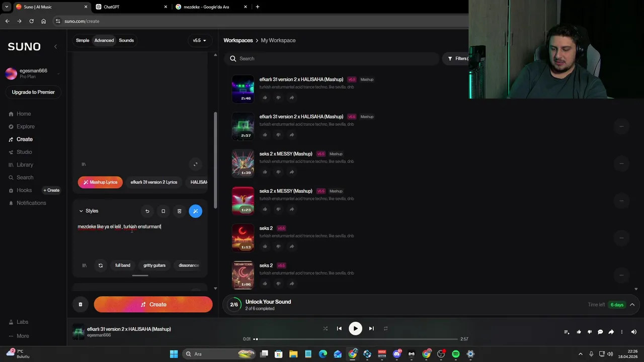Open File Explorer from the taskbar
Screen dimensions: 644x362
(x=293, y=354)
